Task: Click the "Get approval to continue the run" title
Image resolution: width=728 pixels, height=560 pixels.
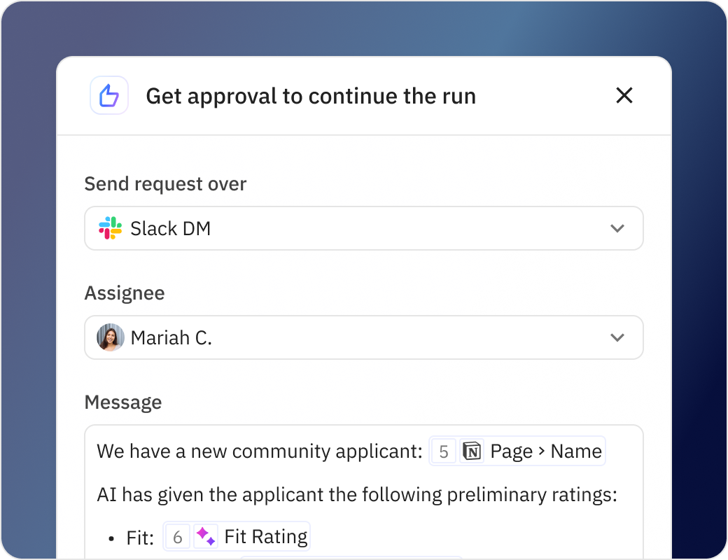Action: click(311, 96)
